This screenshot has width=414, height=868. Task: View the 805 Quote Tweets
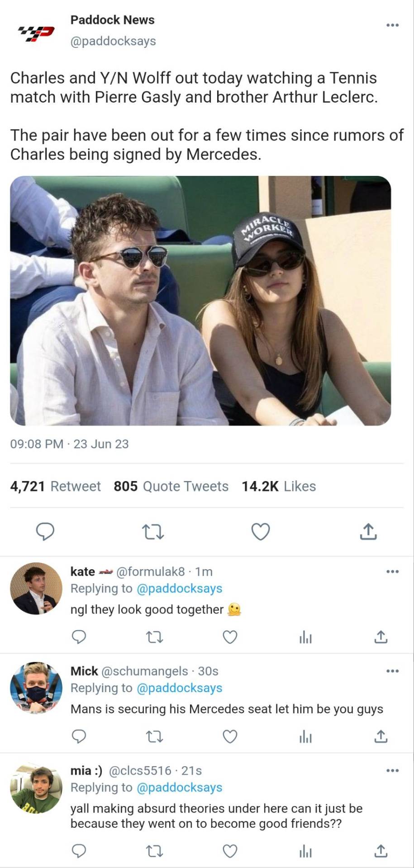click(171, 486)
